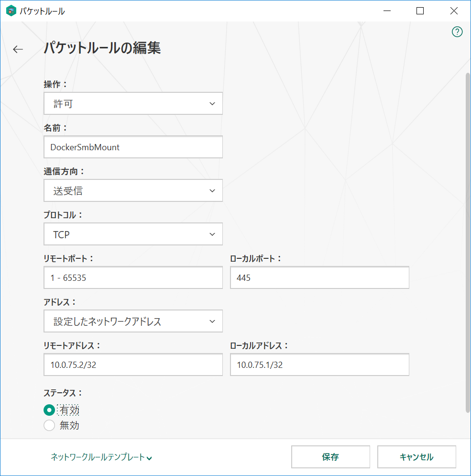Open the help via the question mark icon
The height and width of the screenshot is (476, 471).
coord(457,32)
